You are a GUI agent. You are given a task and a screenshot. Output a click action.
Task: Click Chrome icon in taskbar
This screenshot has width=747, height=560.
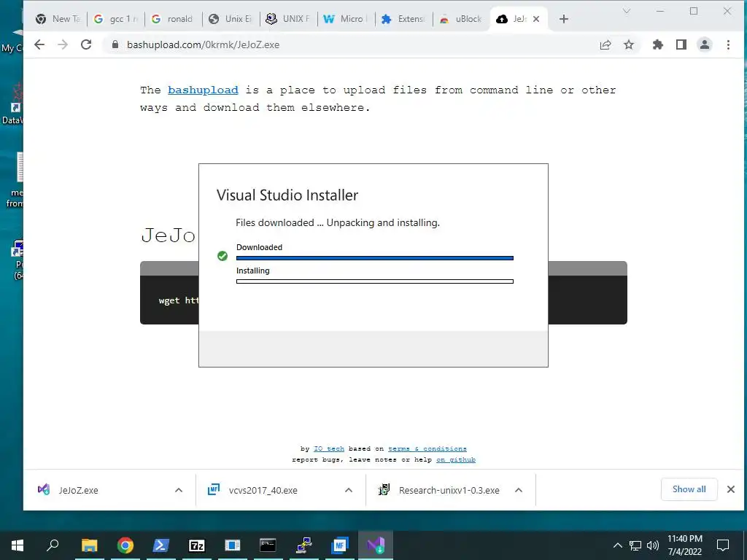125,545
